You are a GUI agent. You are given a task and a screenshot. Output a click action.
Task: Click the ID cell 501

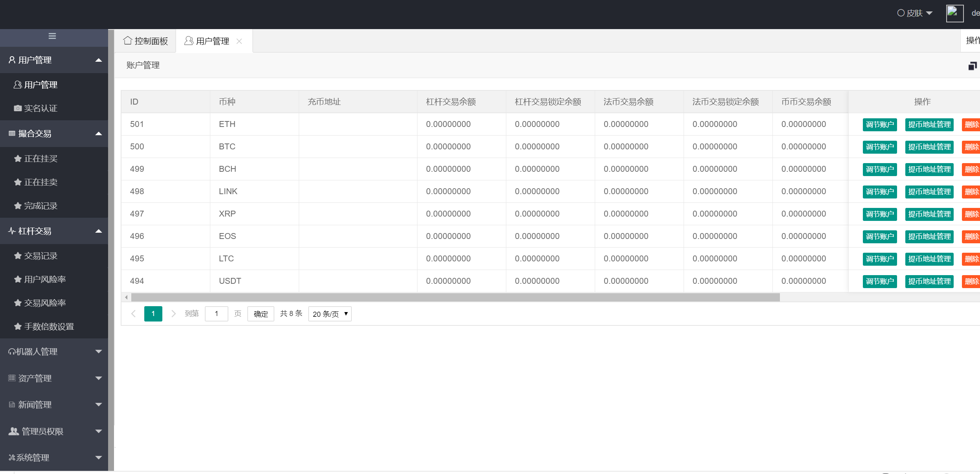(165, 124)
